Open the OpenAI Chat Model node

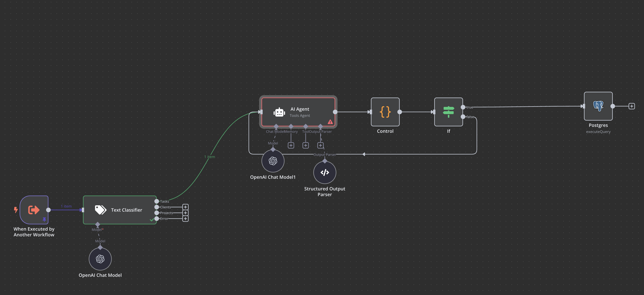(x=100, y=259)
